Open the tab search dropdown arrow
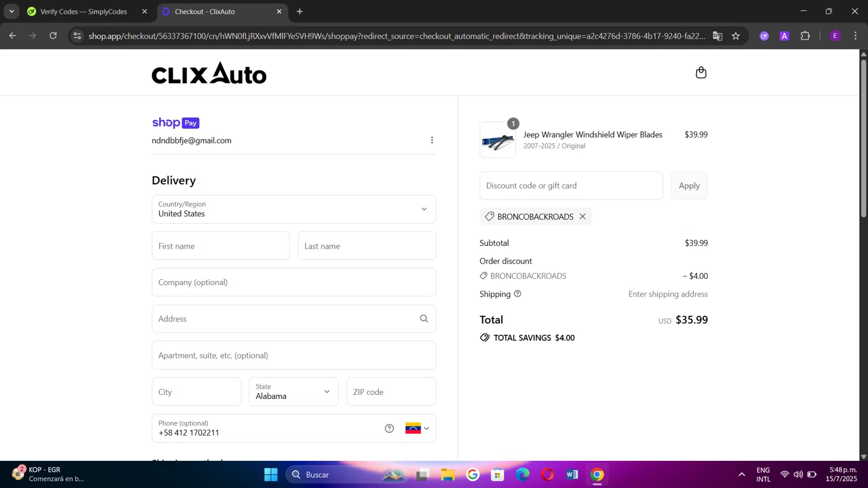The image size is (868, 488). point(12,12)
